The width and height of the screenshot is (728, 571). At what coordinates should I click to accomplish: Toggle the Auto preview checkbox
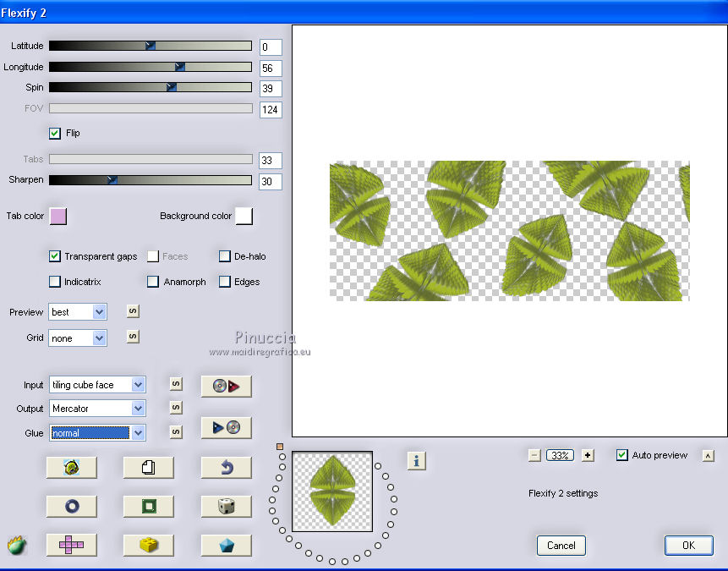(x=622, y=455)
